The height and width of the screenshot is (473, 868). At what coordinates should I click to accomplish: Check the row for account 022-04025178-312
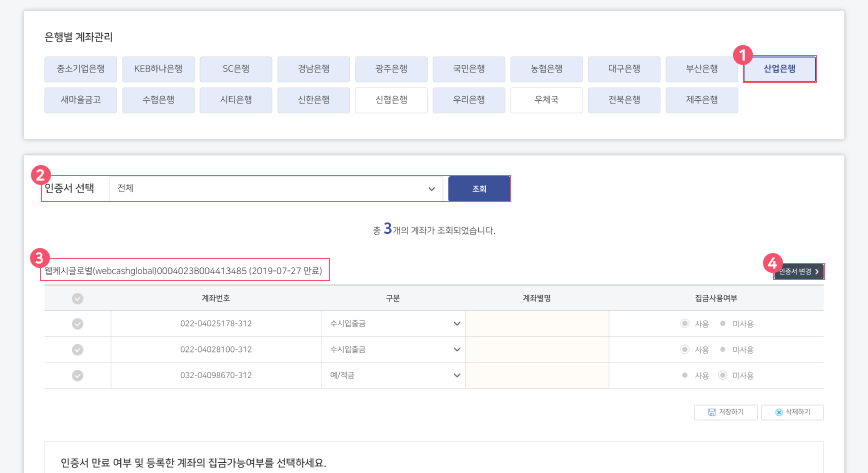(77, 323)
